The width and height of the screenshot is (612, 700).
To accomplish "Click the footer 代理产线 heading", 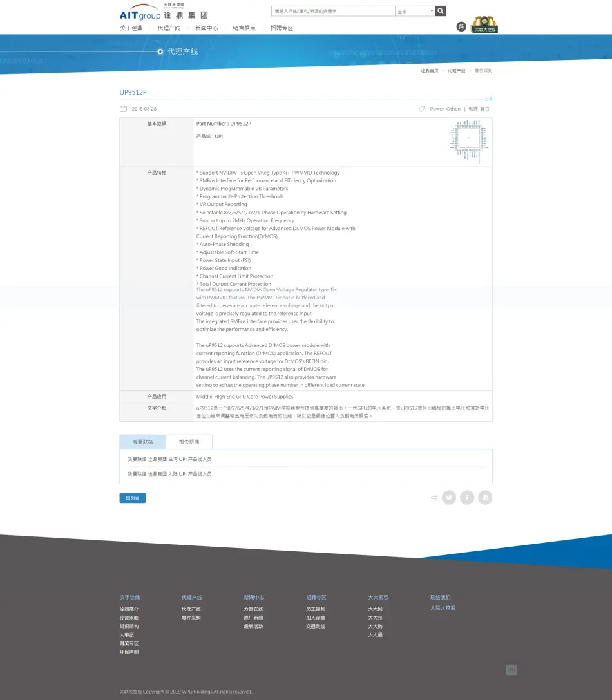I will (191, 598).
